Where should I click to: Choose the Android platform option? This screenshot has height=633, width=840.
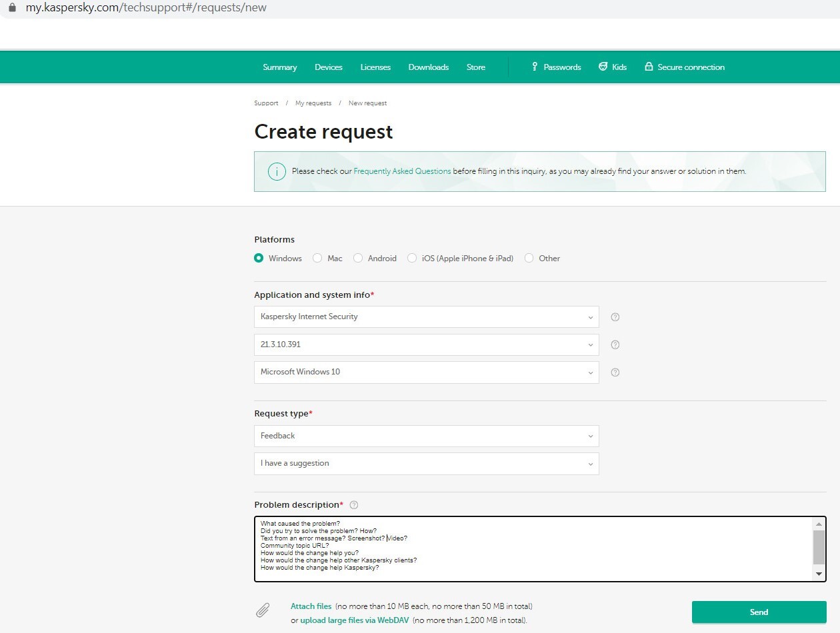358,259
